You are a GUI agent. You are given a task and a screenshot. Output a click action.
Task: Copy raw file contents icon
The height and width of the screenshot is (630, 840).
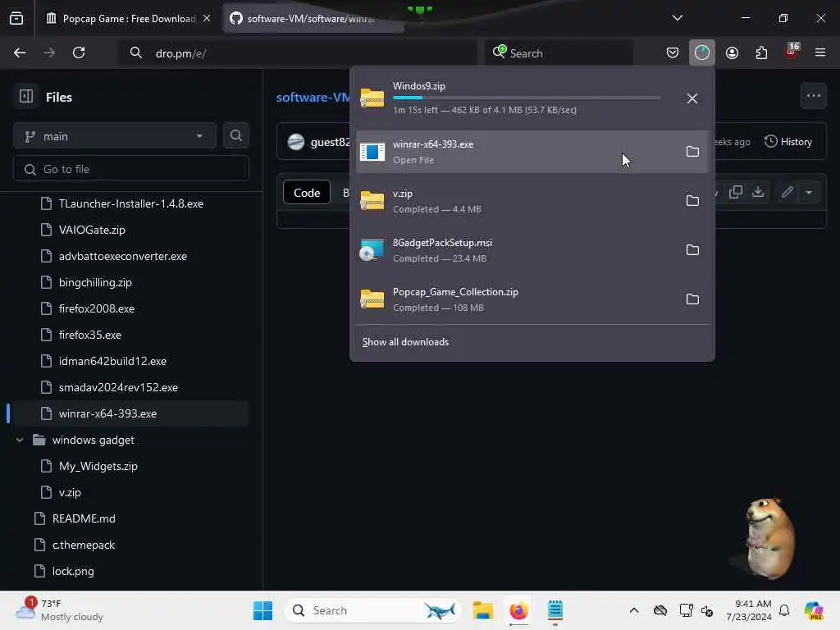tap(736, 192)
